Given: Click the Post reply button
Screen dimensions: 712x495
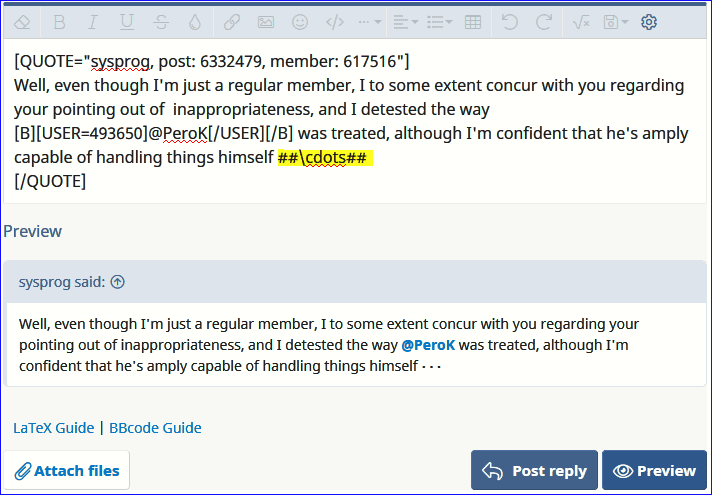Looking at the screenshot, I should pyautogui.click(x=534, y=471).
